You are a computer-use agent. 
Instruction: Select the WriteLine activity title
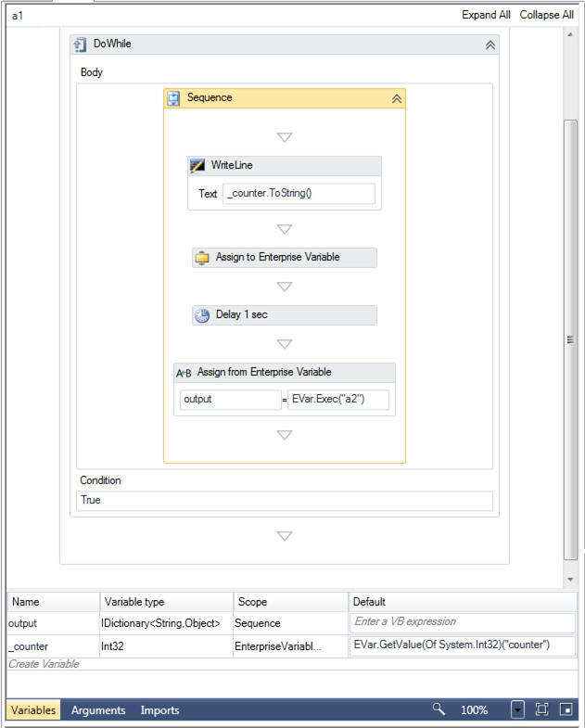pos(232,165)
